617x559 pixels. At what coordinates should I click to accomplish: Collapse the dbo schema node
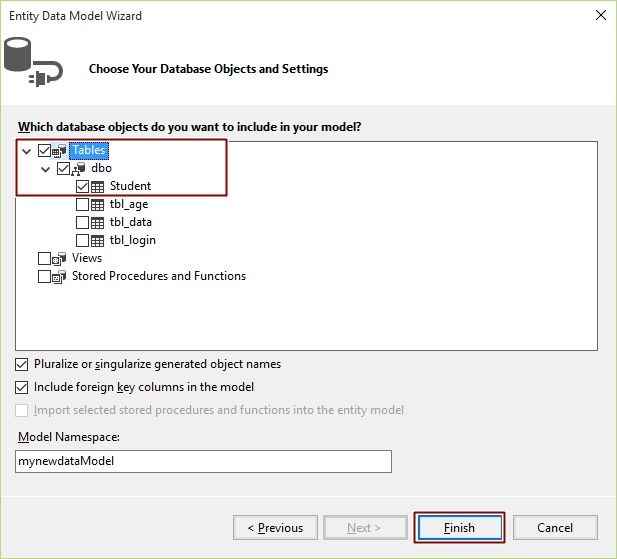pos(46,169)
